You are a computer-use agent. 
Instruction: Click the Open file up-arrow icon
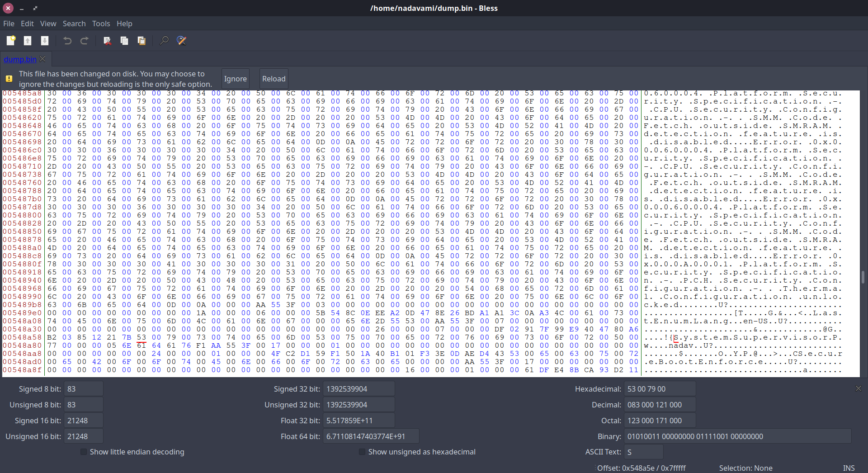point(28,41)
